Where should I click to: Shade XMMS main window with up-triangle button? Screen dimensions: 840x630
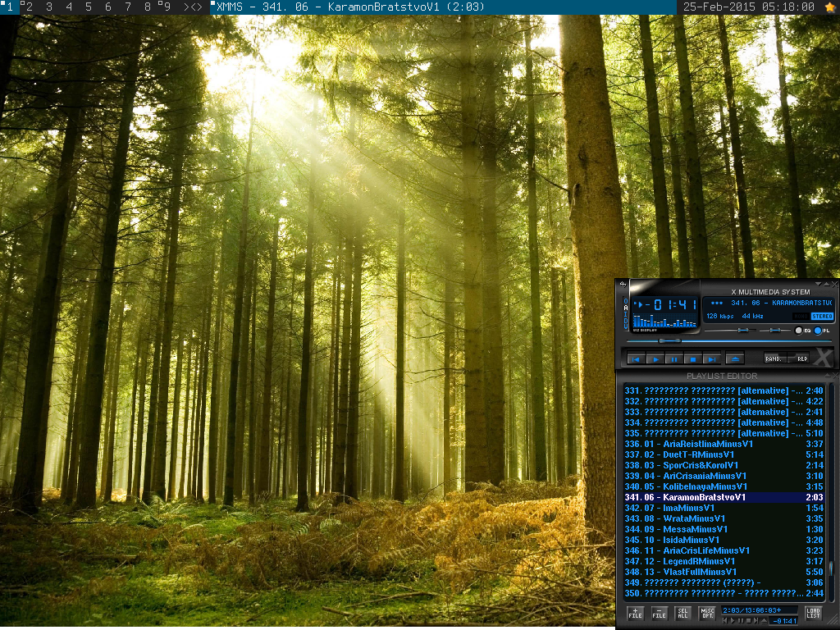coord(827,285)
